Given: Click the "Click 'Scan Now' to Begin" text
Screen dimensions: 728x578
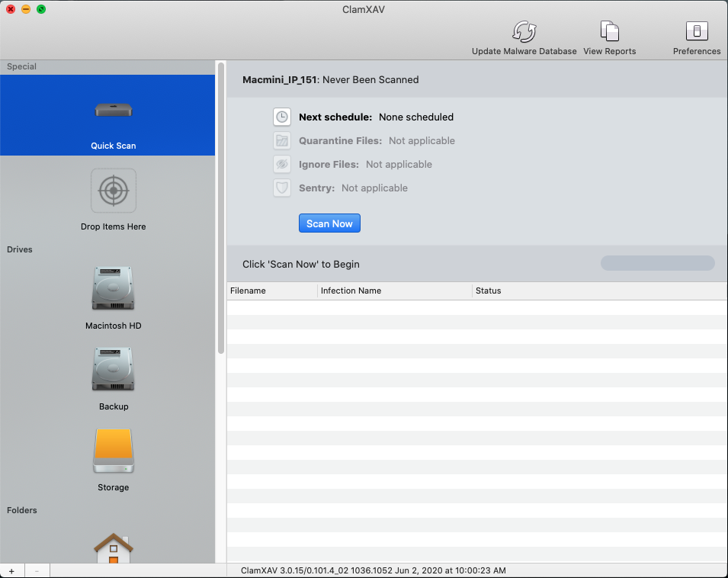Looking at the screenshot, I should coord(301,264).
